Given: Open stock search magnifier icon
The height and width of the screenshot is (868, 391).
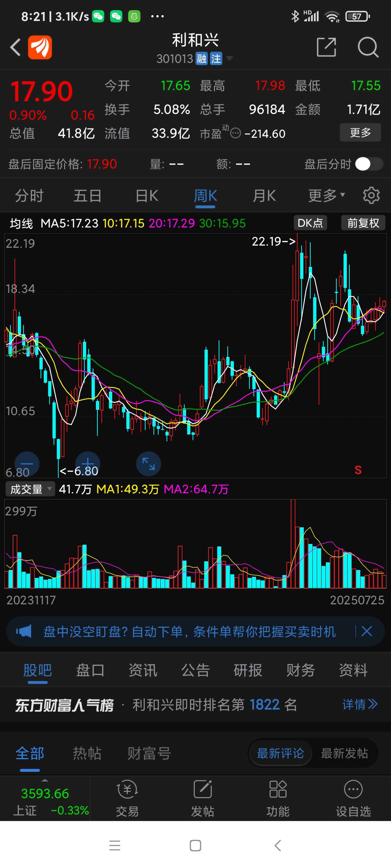Looking at the screenshot, I should (x=368, y=47).
